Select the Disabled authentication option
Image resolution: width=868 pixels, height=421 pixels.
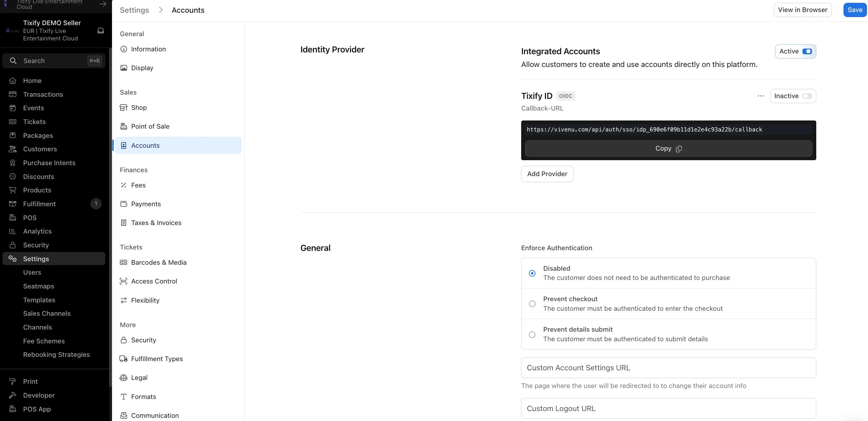point(532,273)
